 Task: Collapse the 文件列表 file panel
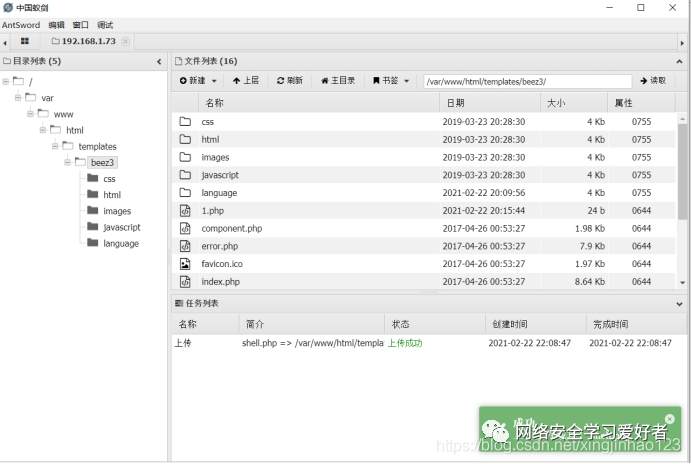coord(679,62)
